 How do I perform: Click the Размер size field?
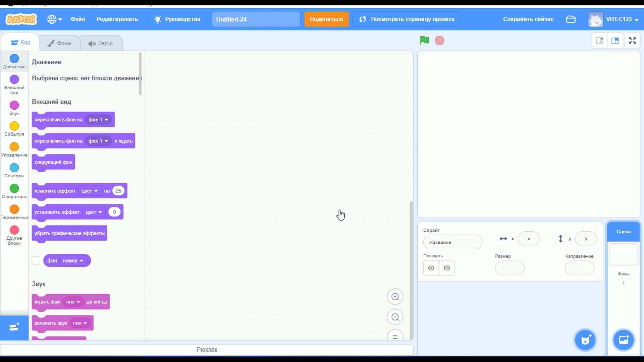pos(509,268)
